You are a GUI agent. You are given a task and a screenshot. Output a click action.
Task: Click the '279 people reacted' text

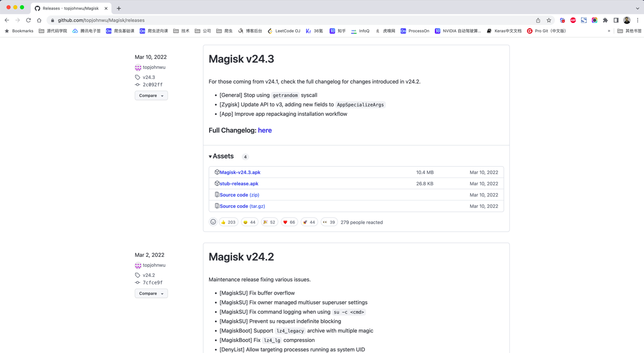coord(361,222)
